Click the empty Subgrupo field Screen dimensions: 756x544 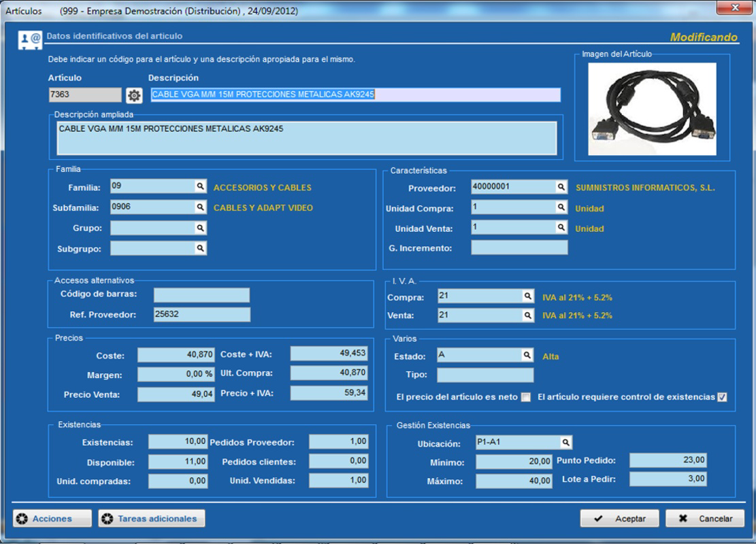152,248
